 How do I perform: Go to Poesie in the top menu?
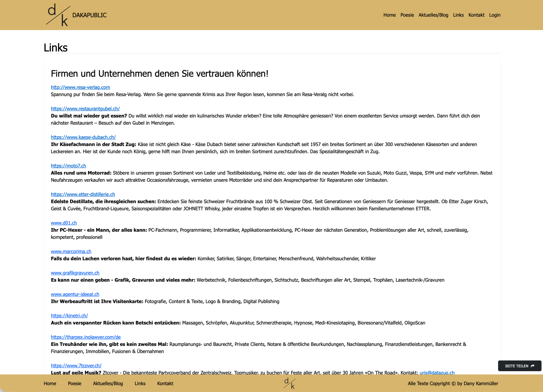407,15
